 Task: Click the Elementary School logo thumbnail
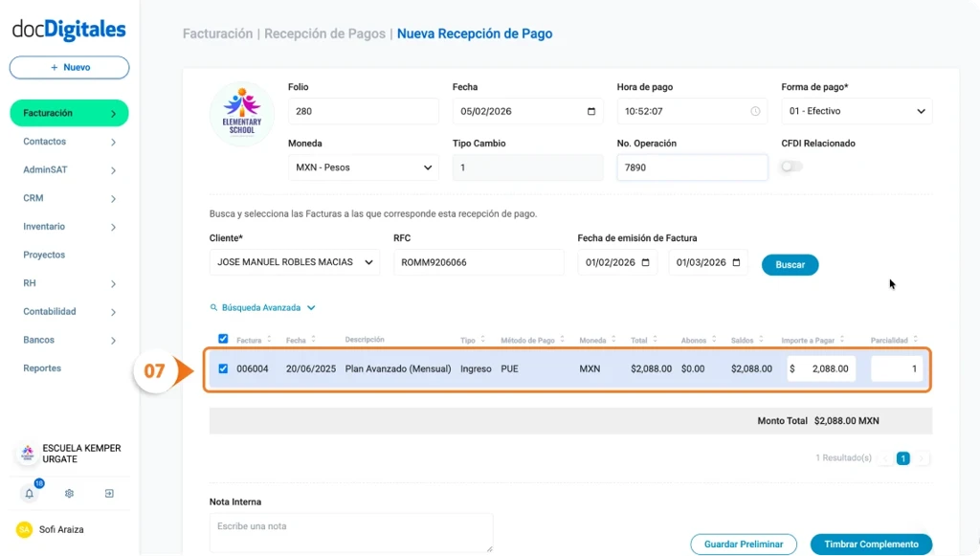tap(241, 112)
